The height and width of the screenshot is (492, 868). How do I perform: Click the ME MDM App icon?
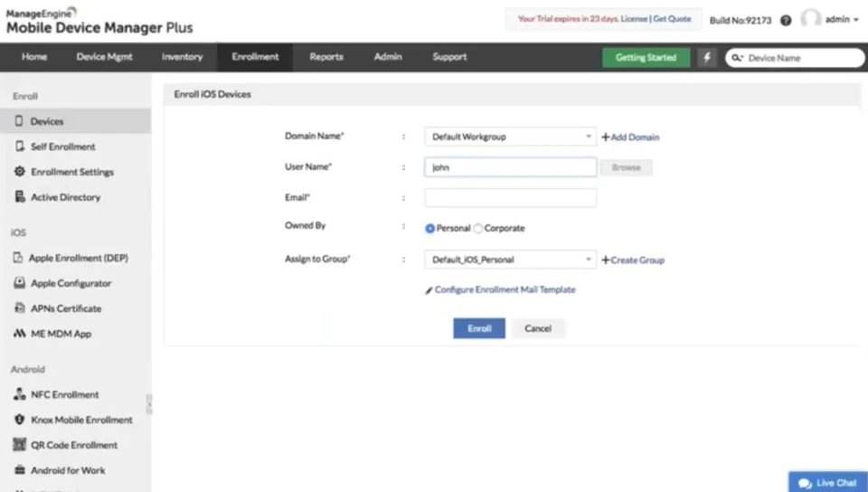click(19, 333)
